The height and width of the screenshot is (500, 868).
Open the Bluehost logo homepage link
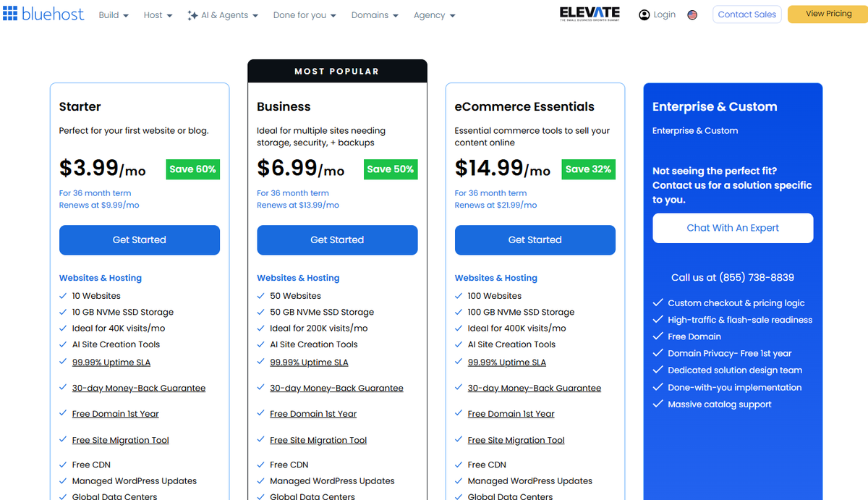tap(43, 14)
